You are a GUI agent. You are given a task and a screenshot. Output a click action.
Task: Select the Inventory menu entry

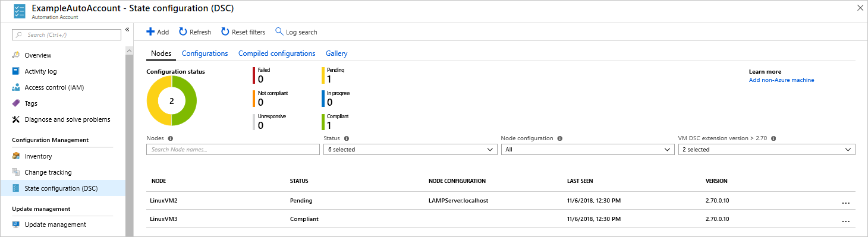62,156
